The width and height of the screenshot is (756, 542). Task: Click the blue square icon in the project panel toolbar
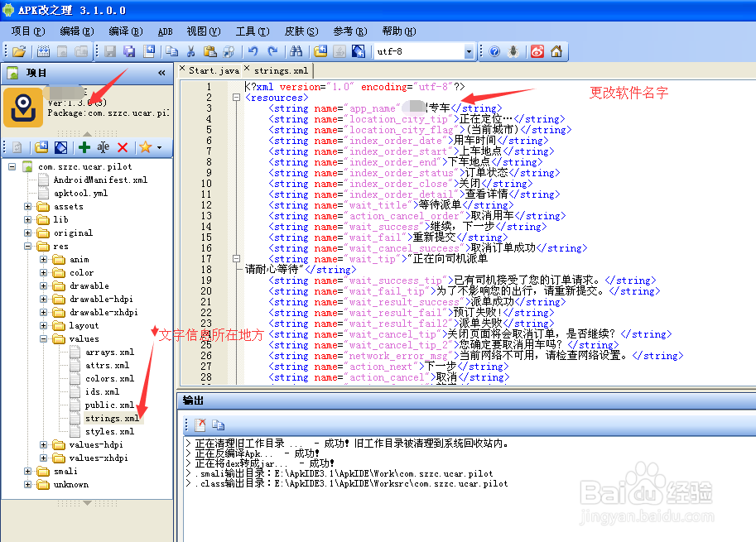click(x=60, y=147)
